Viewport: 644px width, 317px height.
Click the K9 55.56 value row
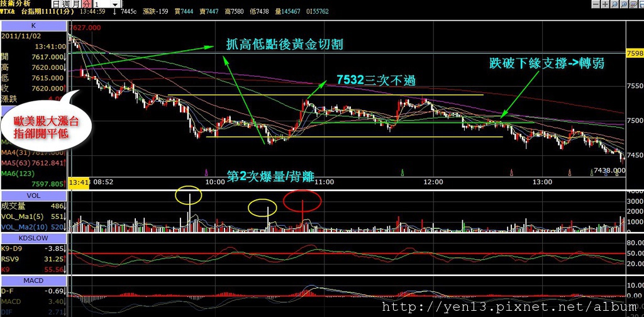coord(34,270)
